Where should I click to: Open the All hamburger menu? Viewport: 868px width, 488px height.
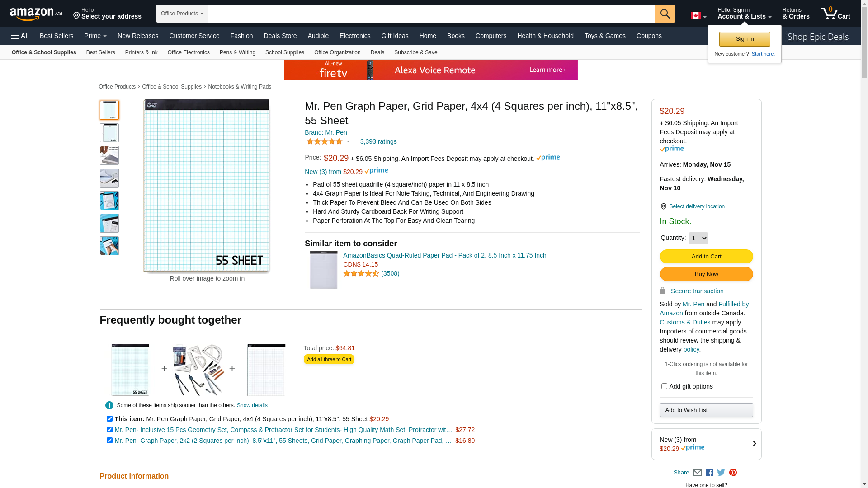(20, 36)
